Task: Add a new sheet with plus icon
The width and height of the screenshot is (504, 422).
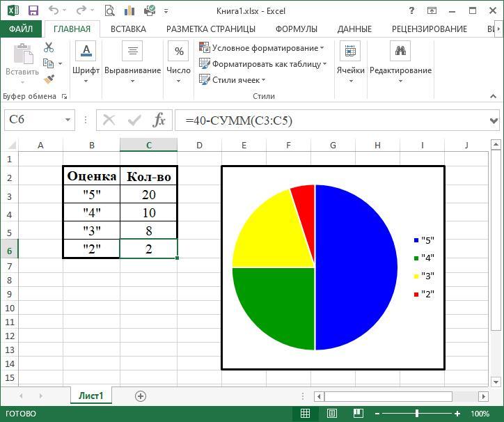Action: pyautogui.click(x=141, y=396)
